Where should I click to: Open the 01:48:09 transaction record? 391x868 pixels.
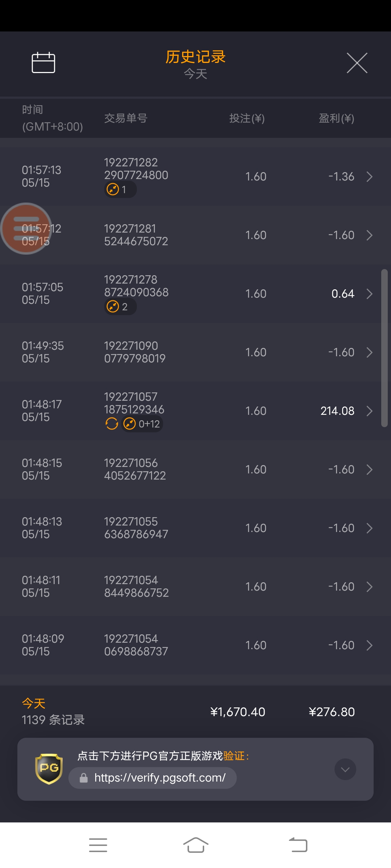195,645
